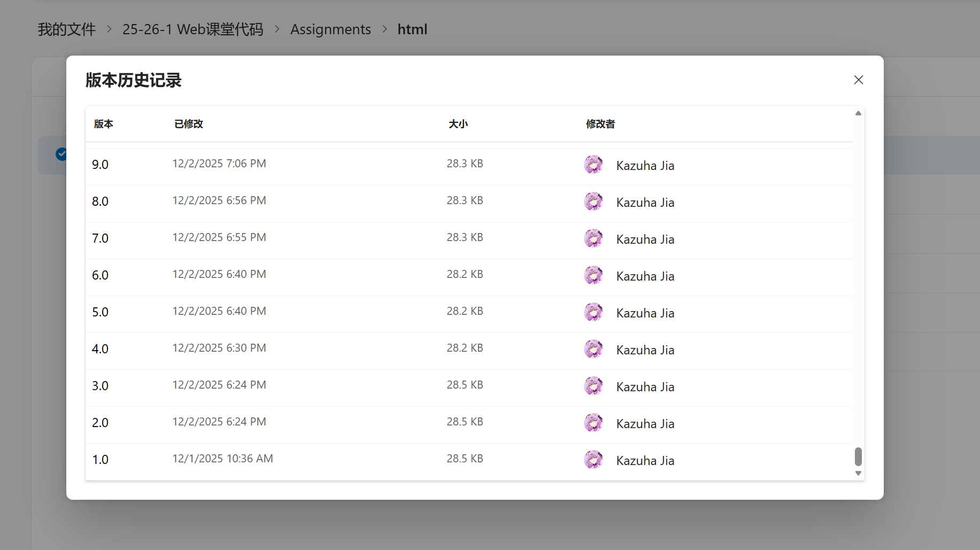Click Kazuha Jia avatar in version 3.0 row
This screenshot has height=550, width=980.
pos(593,386)
